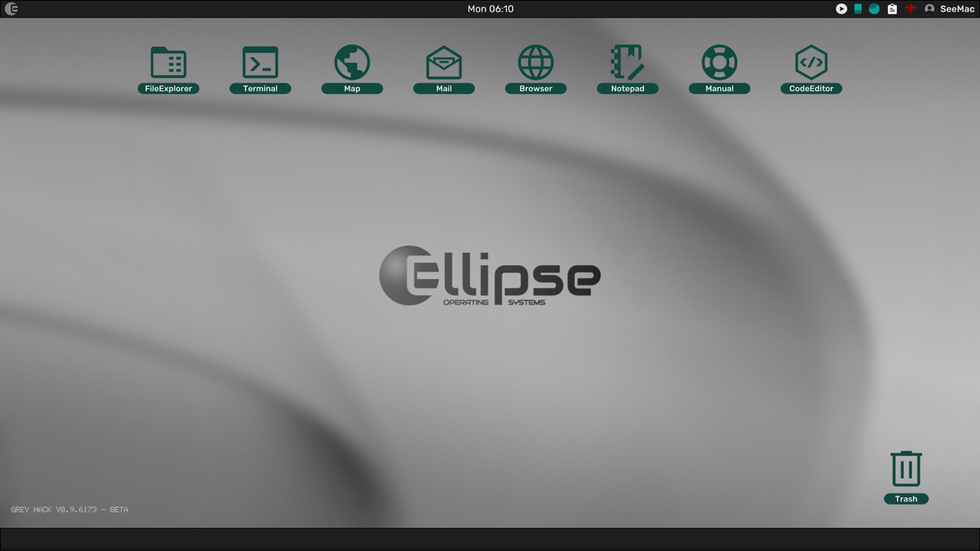This screenshot has width=980, height=551.
Task: Click the user avatar icon in top bar
Action: pos(930,9)
